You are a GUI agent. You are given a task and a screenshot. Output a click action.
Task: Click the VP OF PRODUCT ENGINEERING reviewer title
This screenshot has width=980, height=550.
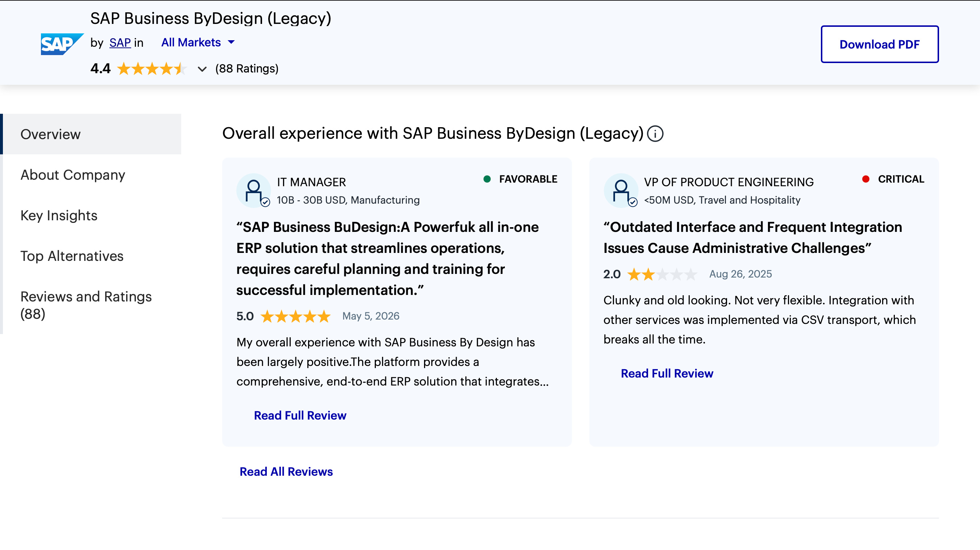728,182
